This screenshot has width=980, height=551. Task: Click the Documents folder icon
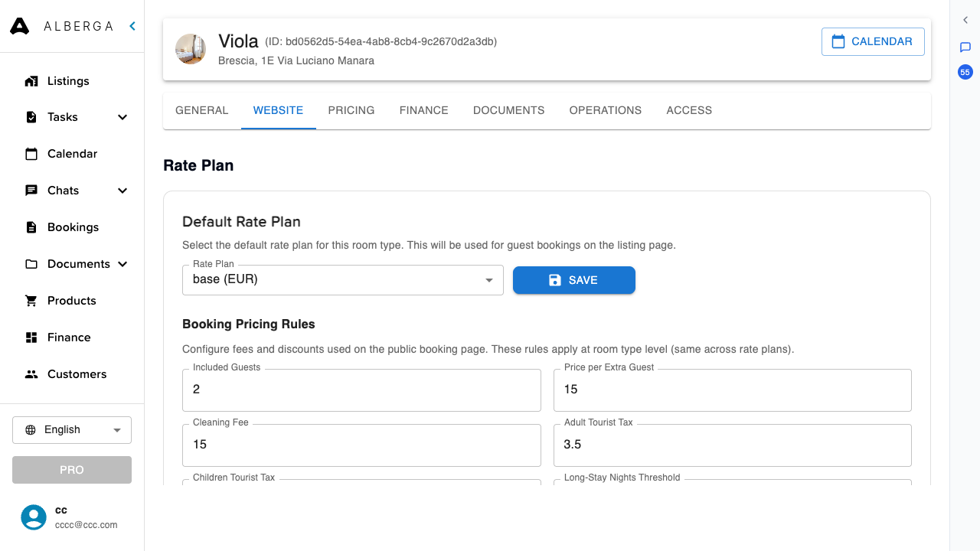coord(31,264)
